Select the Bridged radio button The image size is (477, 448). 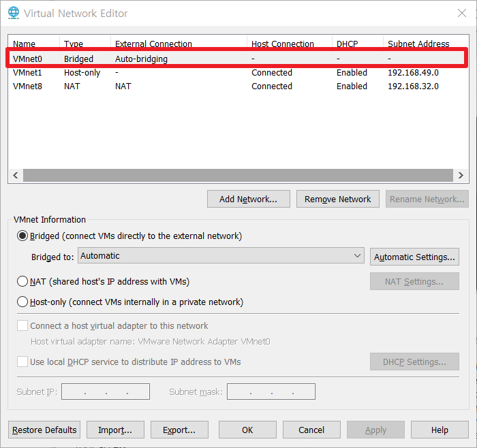coord(22,236)
